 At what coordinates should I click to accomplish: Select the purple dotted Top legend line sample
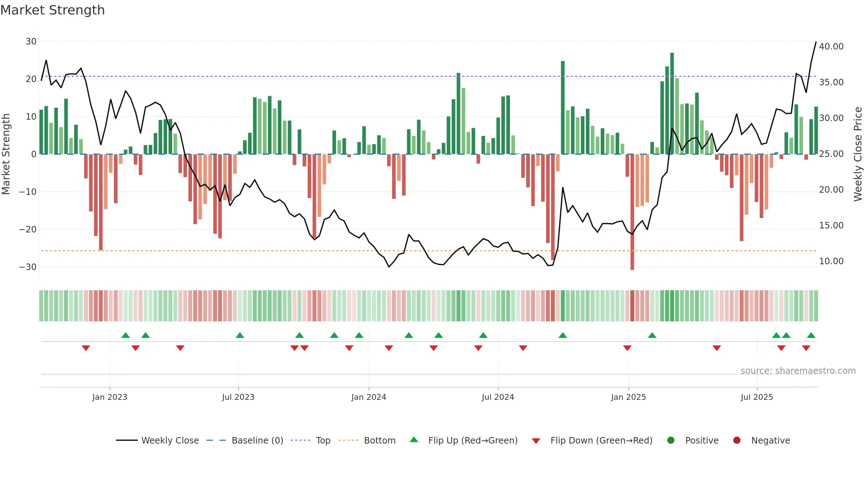301,440
